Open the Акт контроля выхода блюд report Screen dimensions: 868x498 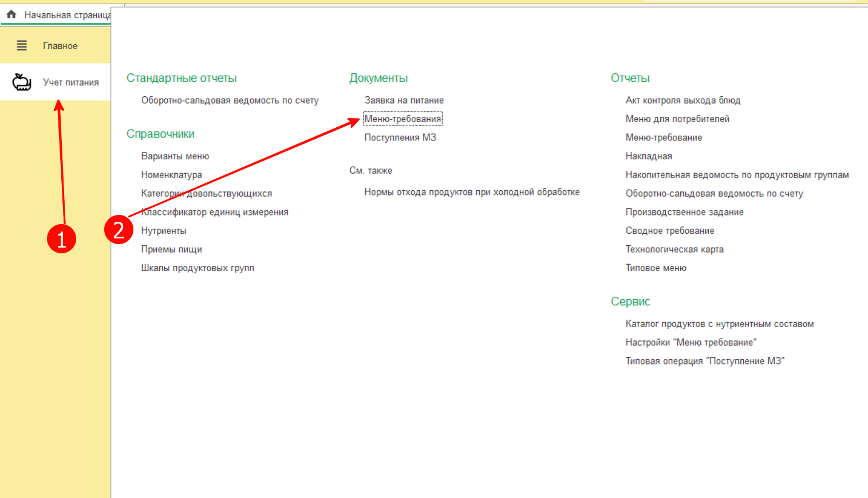(683, 100)
